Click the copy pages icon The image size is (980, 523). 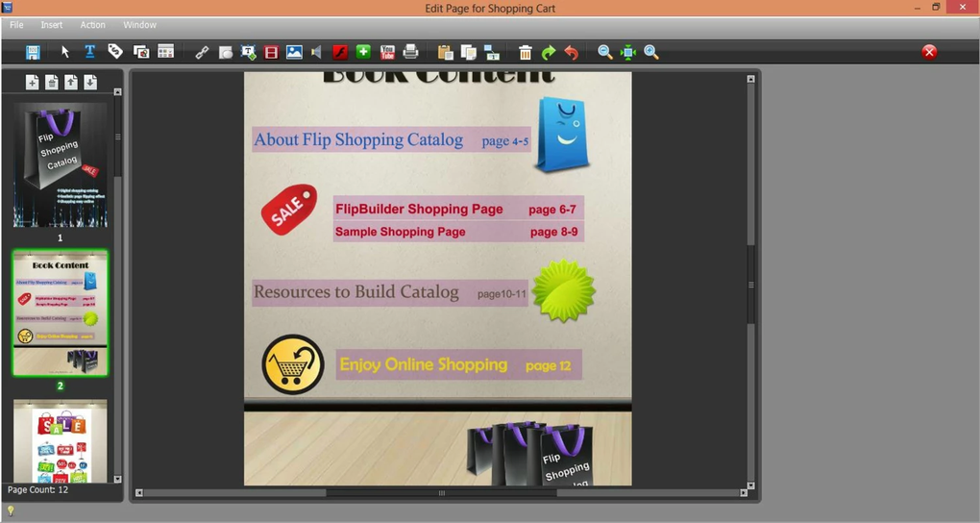[x=469, y=53]
